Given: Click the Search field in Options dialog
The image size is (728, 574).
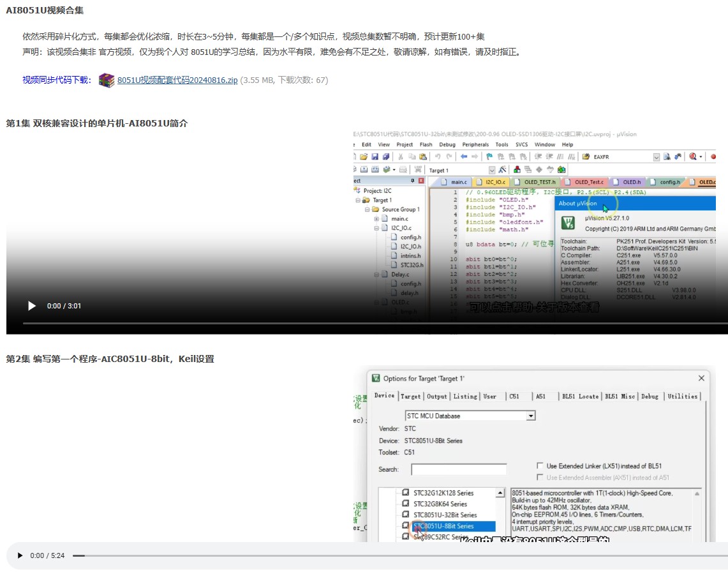Looking at the screenshot, I should point(459,469).
